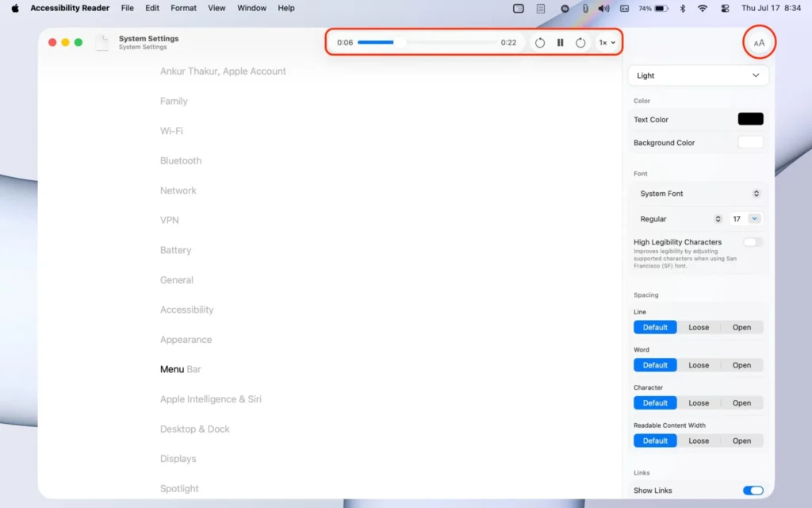
Task: Set Character spacing to Open
Action: tap(741, 403)
